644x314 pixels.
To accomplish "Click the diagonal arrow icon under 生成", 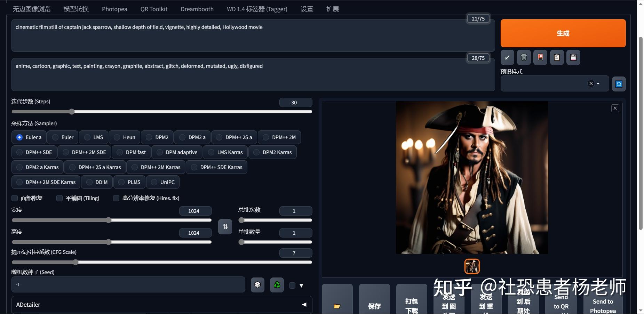I will tap(507, 57).
